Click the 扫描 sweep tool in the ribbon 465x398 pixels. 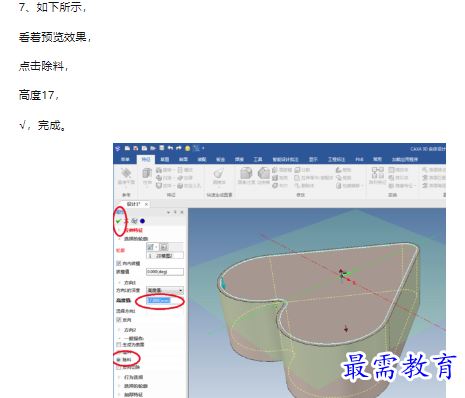click(165, 178)
